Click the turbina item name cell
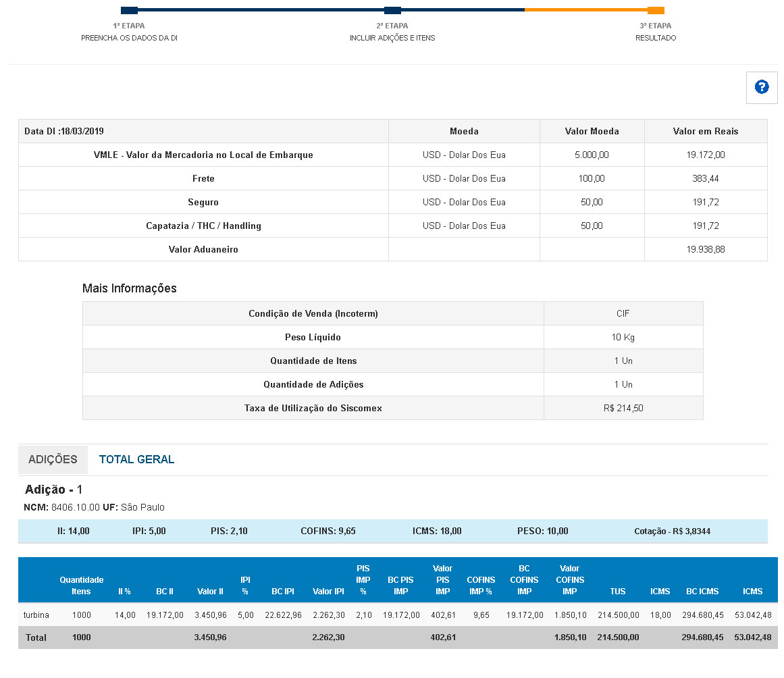The image size is (784, 678). pyautogui.click(x=36, y=615)
